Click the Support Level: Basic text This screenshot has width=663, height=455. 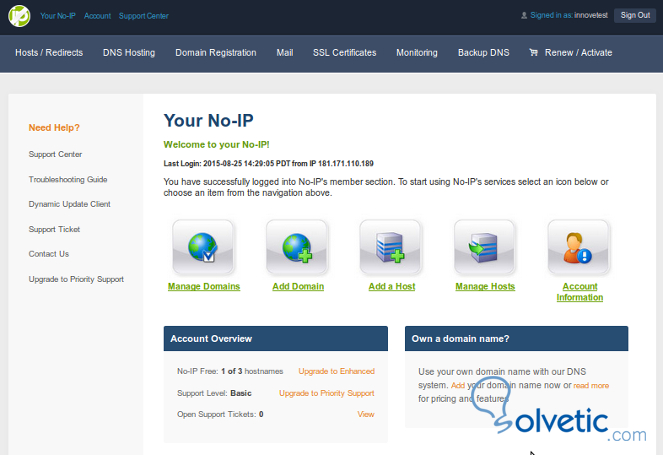click(x=214, y=393)
